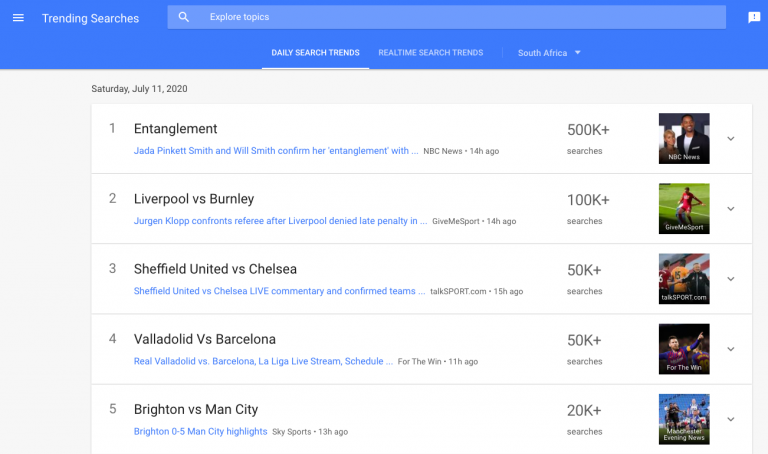This screenshot has height=454, width=768.
Task: Click the search magnifier icon
Action: [x=183, y=17]
